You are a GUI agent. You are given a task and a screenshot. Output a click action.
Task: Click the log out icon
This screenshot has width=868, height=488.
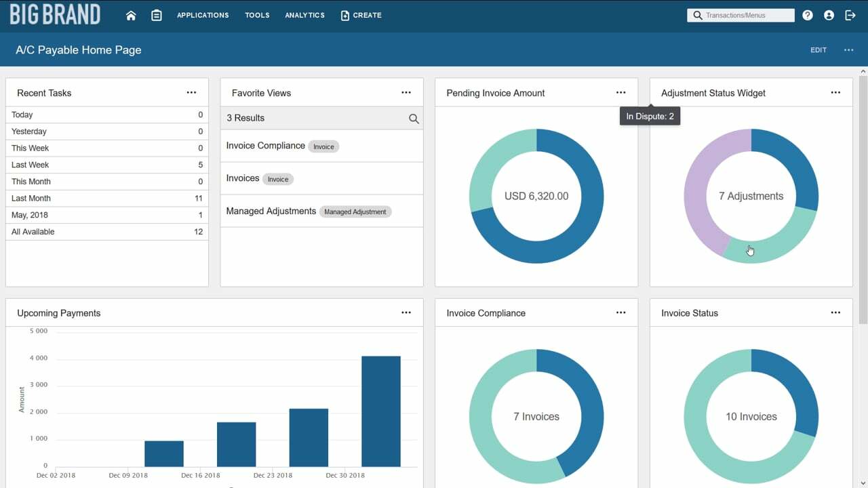849,14
